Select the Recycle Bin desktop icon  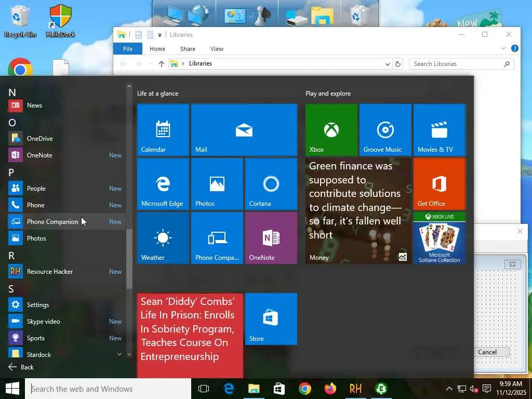tap(20, 21)
